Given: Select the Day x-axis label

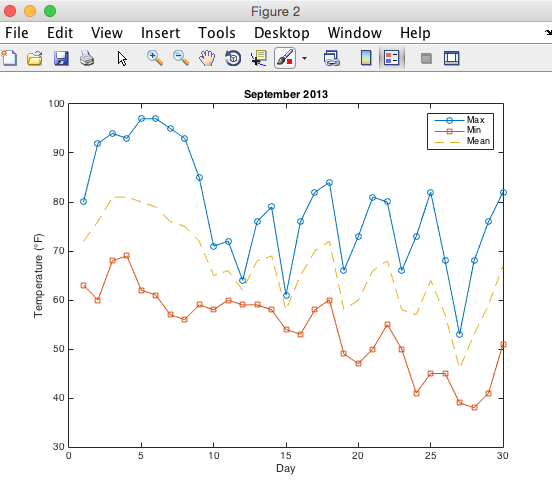Looking at the screenshot, I should pyautogui.click(x=286, y=468).
